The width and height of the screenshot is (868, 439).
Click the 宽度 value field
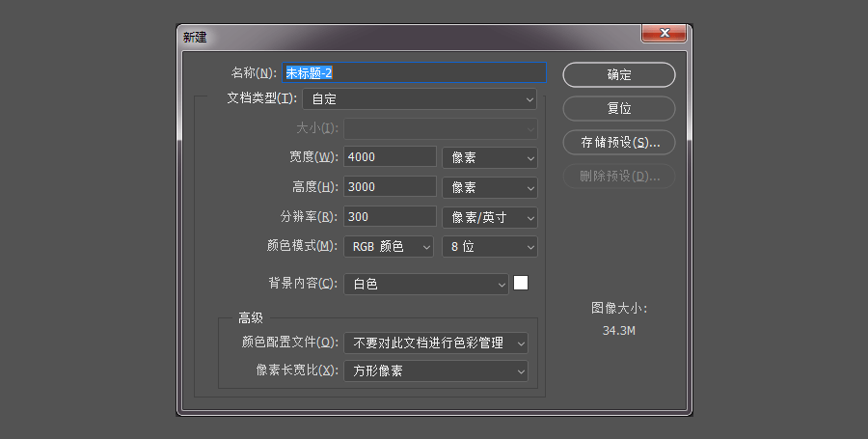(391, 157)
